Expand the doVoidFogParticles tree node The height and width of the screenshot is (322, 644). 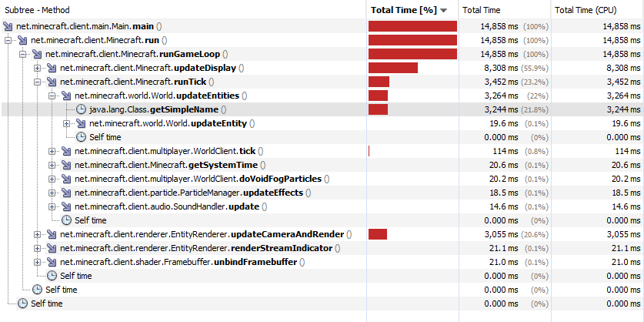click(x=52, y=179)
